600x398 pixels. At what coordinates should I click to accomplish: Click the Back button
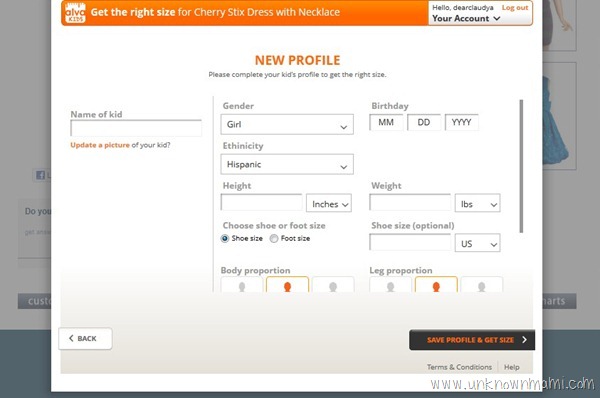(85, 339)
